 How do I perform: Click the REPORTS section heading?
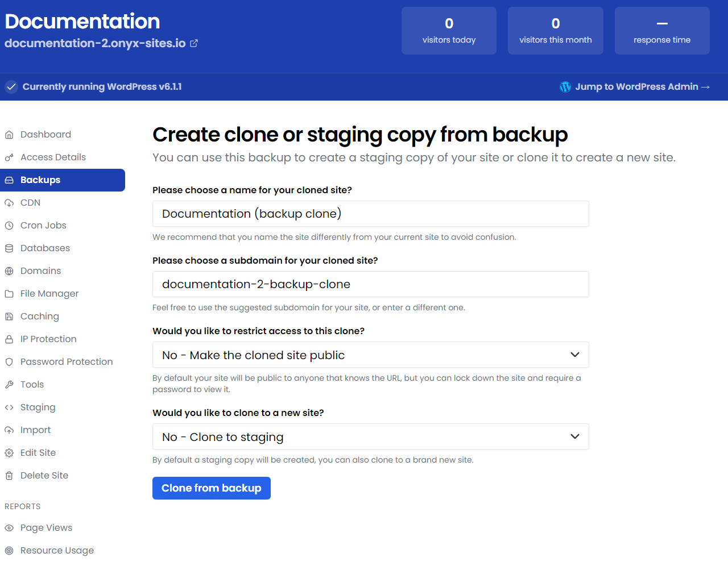point(23,506)
